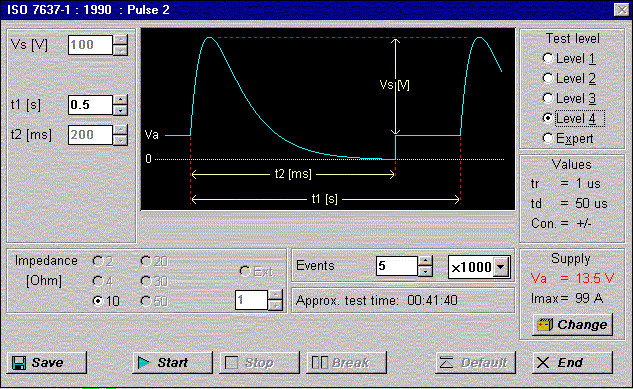Select Test level Level 1
The width and height of the screenshot is (633, 389).
point(569,59)
